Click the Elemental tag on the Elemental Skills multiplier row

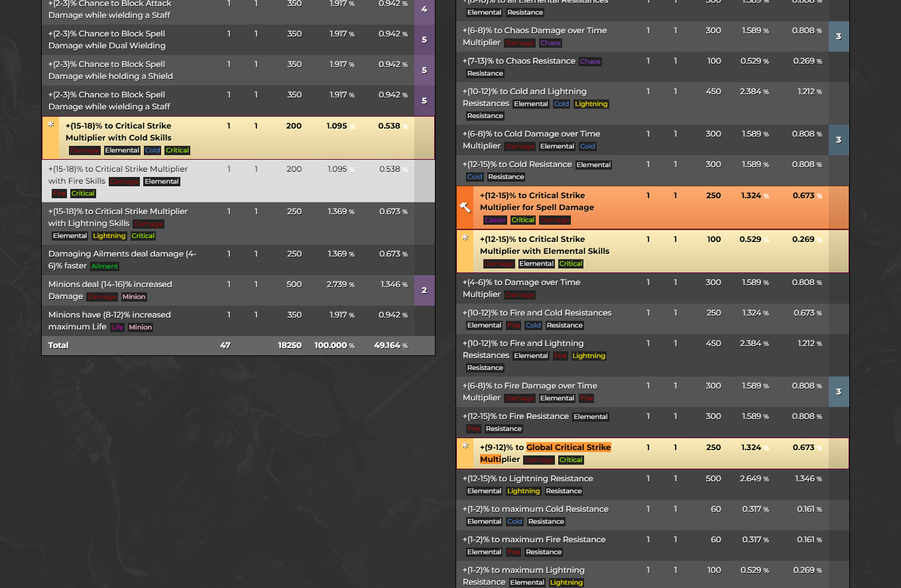536,264
